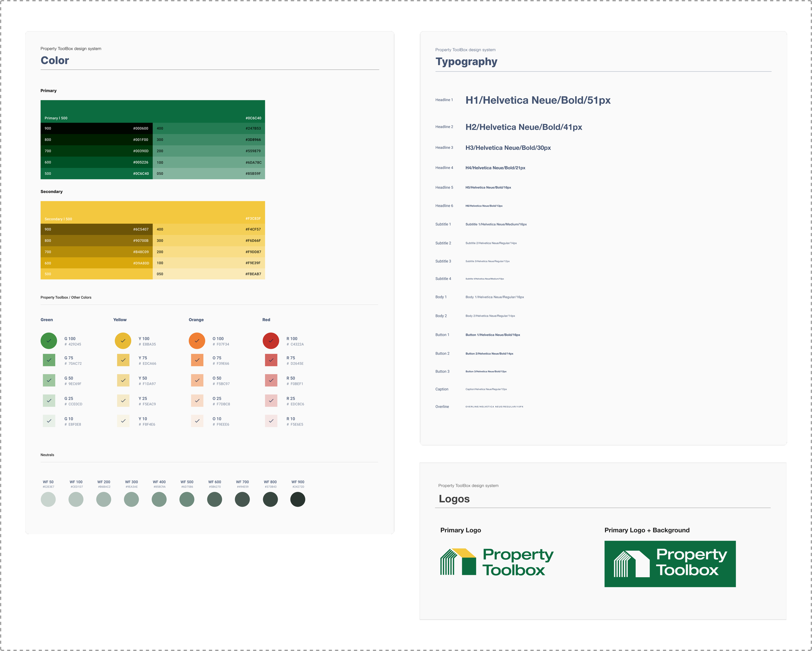This screenshot has width=812, height=651.
Task: Toggle the Y 50 yellow checkbox
Action: click(123, 380)
